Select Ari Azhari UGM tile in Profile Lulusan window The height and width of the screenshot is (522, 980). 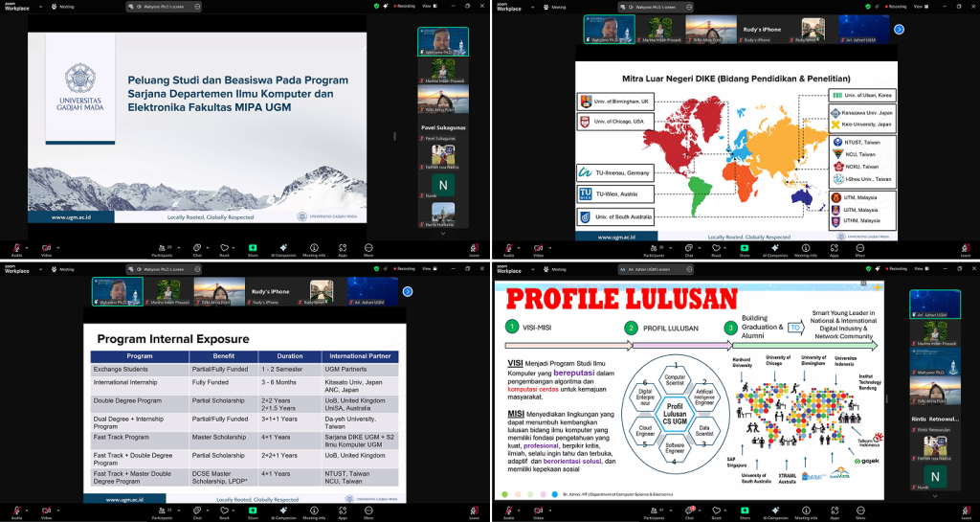pos(935,305)
